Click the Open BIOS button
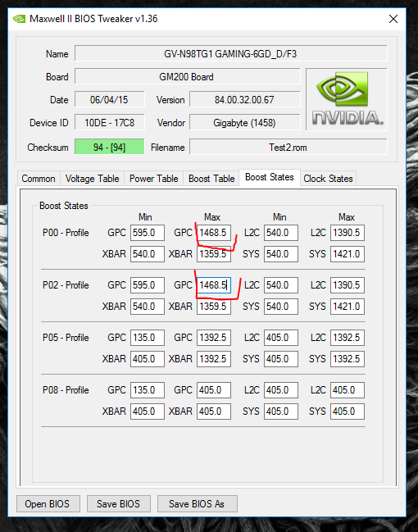Viewport: 418px width, 532px height. 48,504
